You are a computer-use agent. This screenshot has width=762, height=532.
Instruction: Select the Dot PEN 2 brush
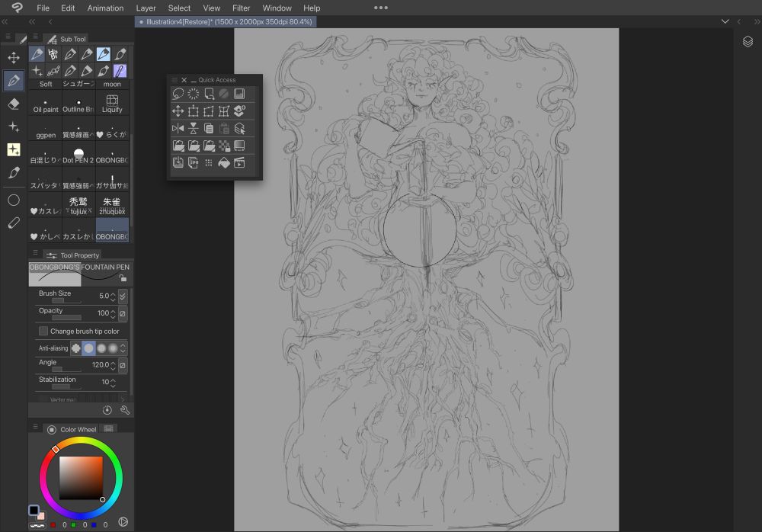[78, 154]
